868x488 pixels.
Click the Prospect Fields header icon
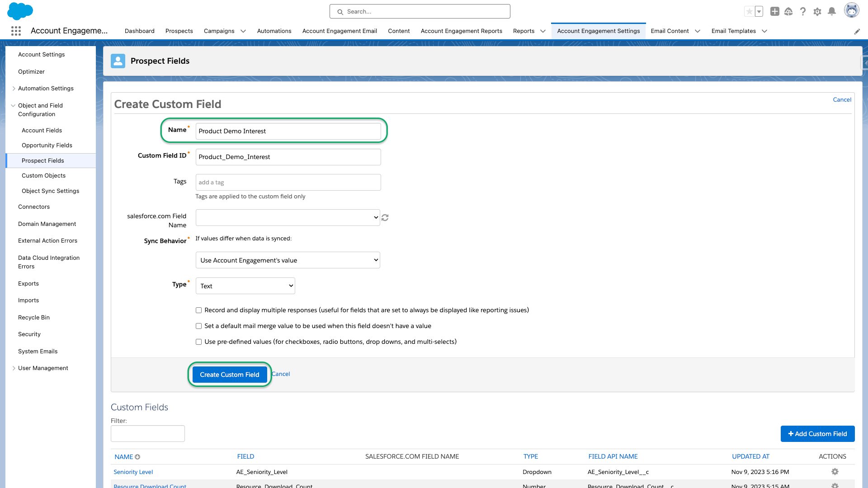pyautogui.click(x=118, y=61)
